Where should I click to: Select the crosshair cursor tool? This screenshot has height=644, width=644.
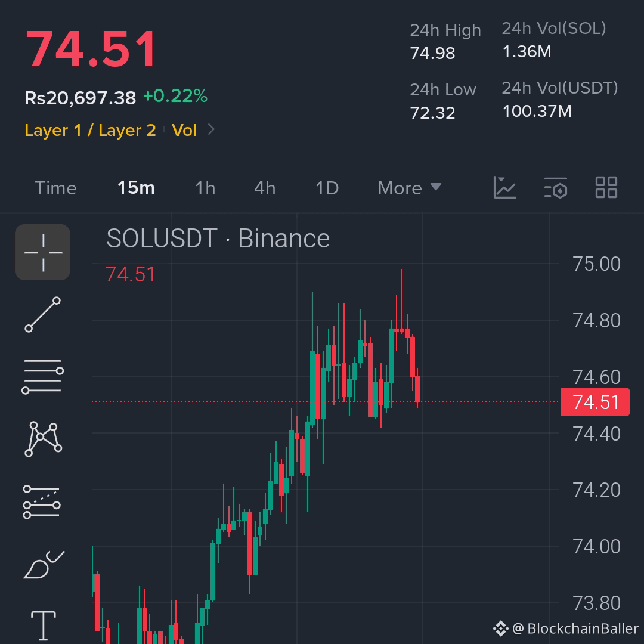pyautogui.click(x=43, y=252)
